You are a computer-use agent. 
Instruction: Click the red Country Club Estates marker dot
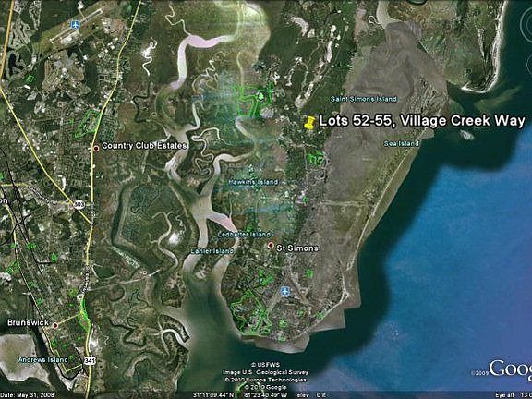click(x=96, y=148)
